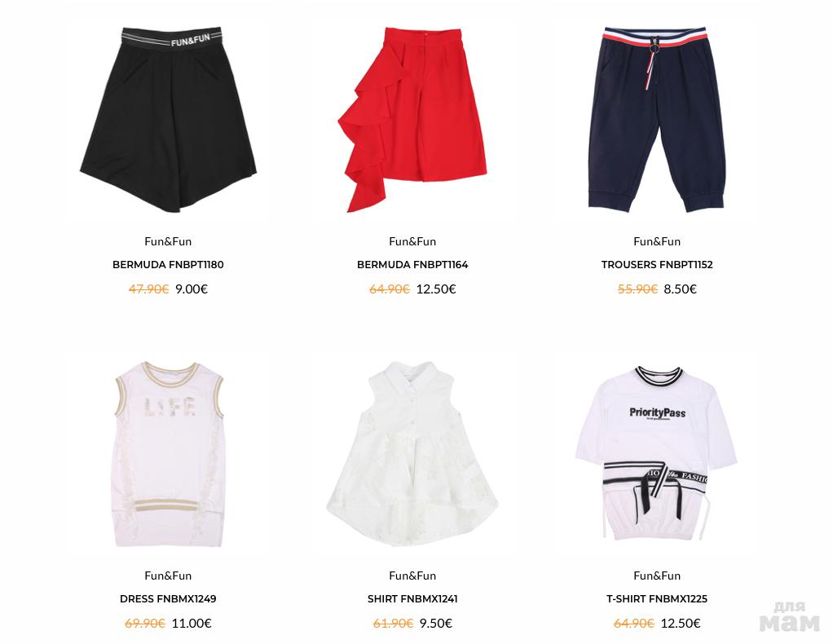The height and width of the screenshot is (644, 833).
Task: Click the 8.50€ price of trousers
Action: (680, 289)
